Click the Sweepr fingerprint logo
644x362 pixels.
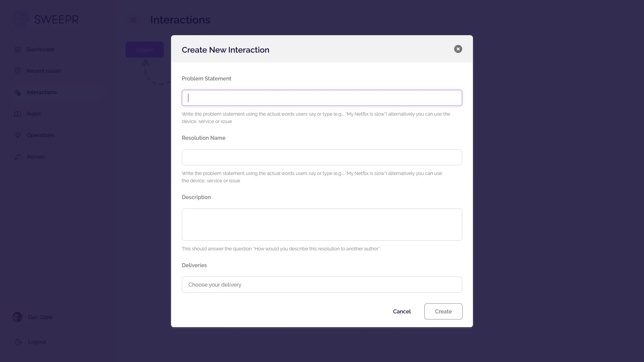(x=21, y=19)
